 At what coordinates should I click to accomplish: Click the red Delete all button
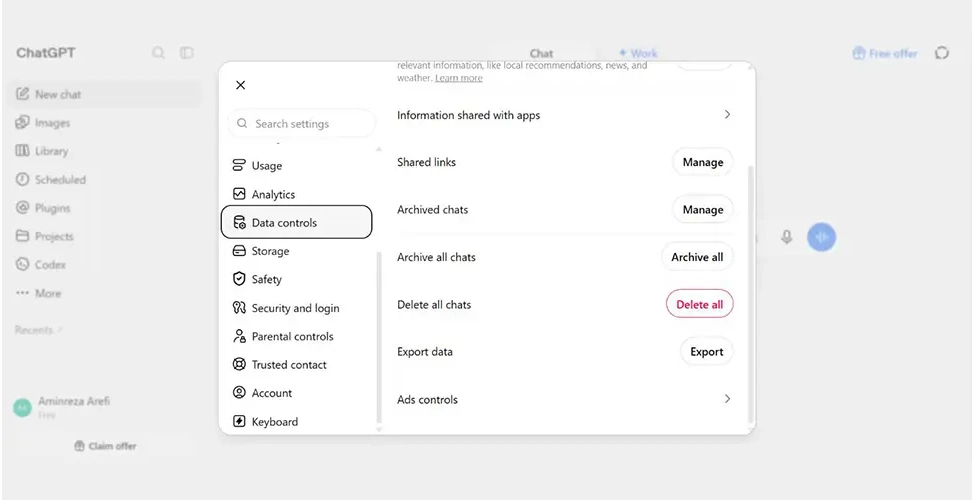click(x=700, y=304)
